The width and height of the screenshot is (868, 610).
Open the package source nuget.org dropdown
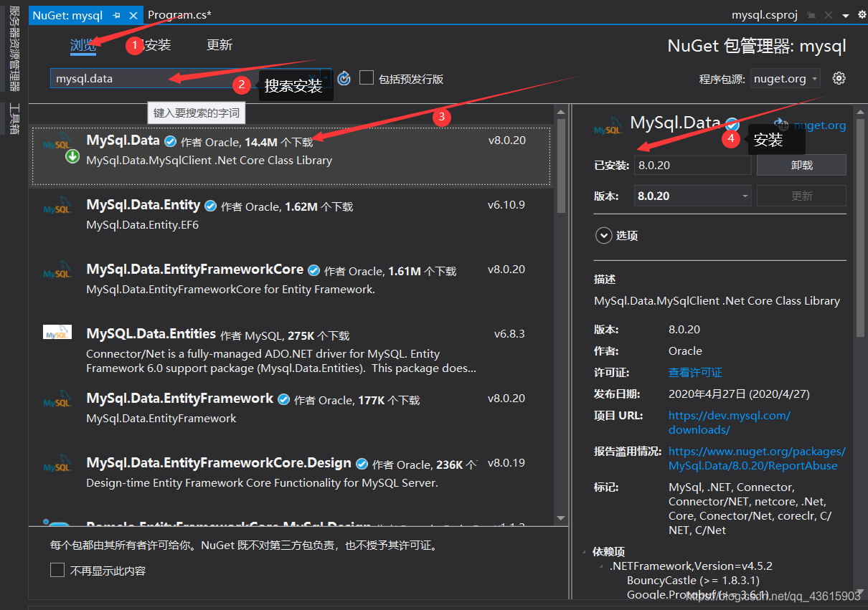pos(786,79)
